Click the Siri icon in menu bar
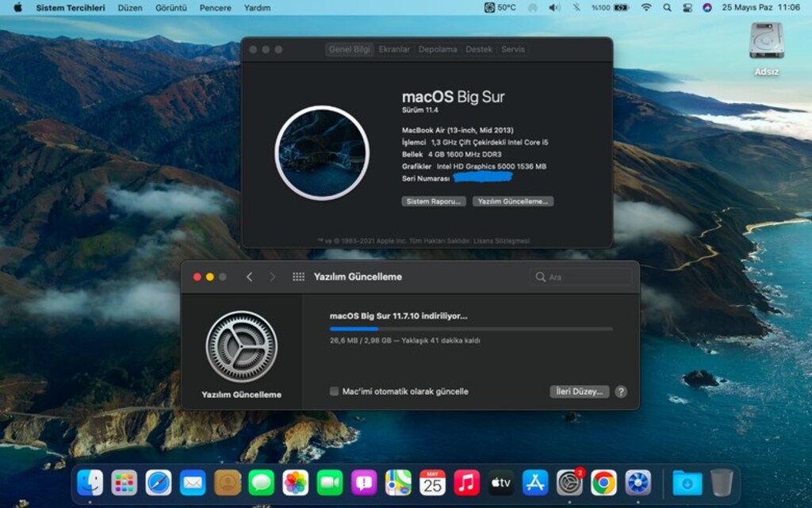812x508 pixels. pyautogui.click(x=707, y=7)
